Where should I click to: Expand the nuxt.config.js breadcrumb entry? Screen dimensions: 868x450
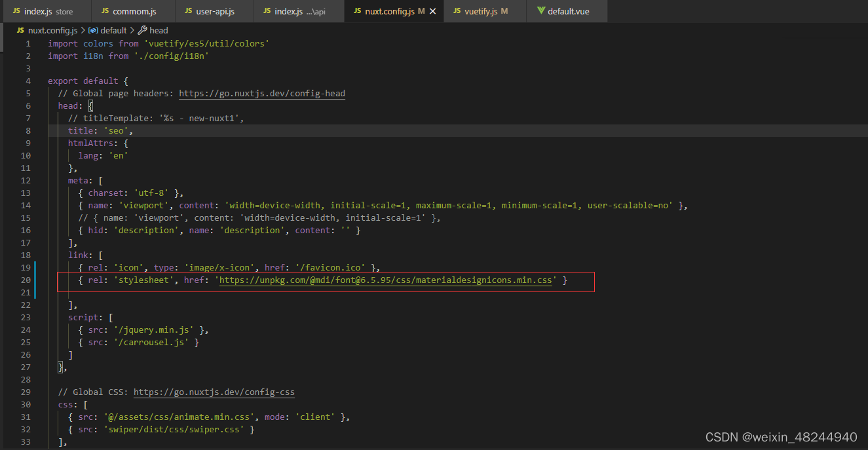coord(52,30)
